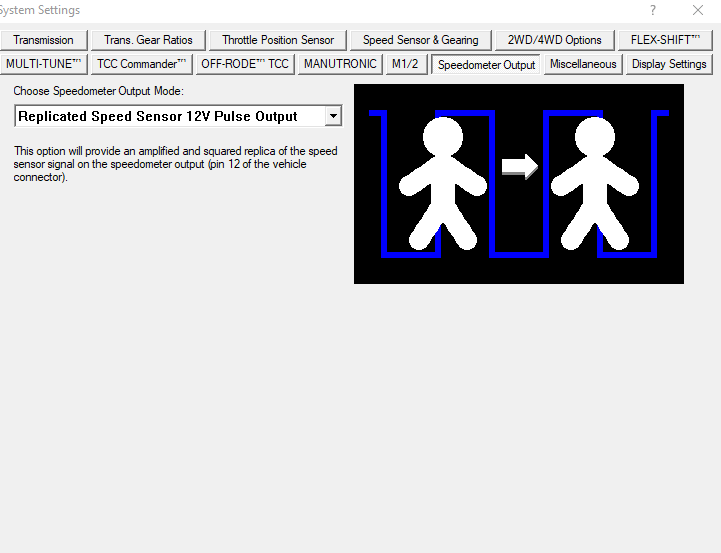This screenshot has height=553, width=721.
Task: Open TCC Commander tab
Action: click(141, 64)
